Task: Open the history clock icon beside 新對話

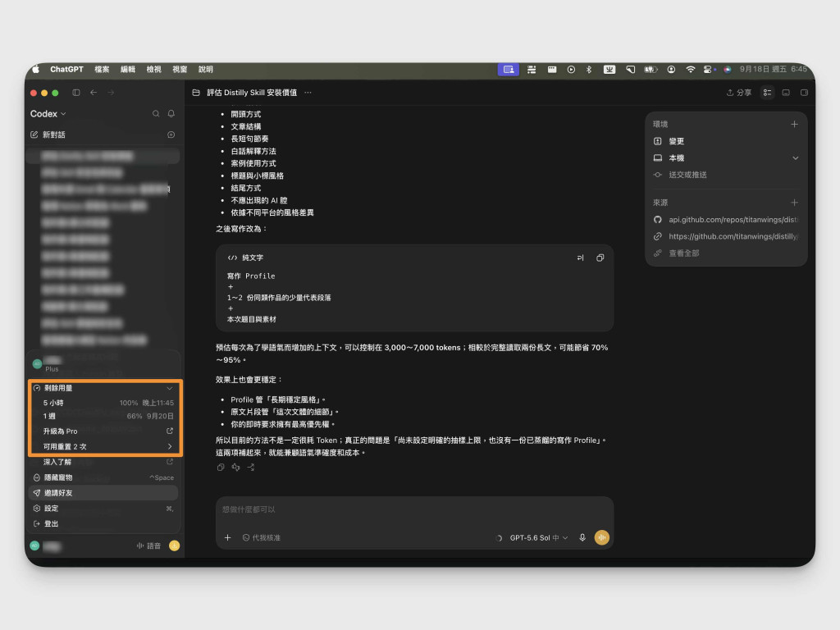Action: [x=171, y=135]
